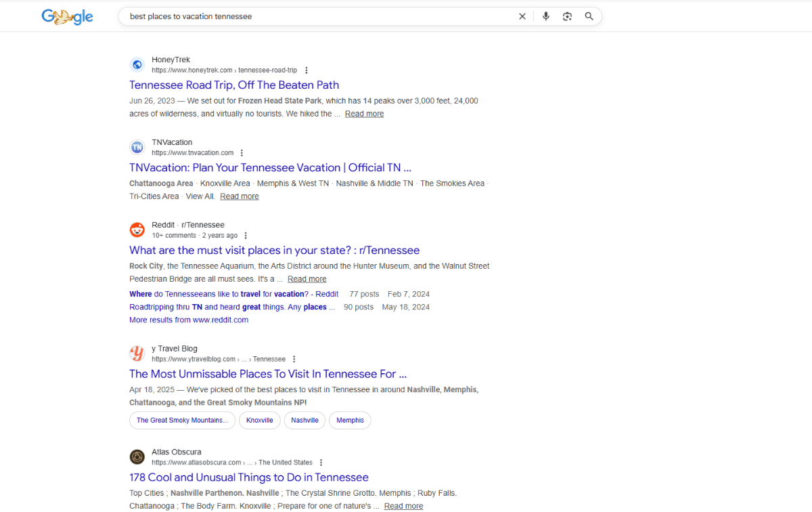Click the Reddit favicon
Image resolution: width=812 pixels, height=512 pixels.
coord(137,230)
